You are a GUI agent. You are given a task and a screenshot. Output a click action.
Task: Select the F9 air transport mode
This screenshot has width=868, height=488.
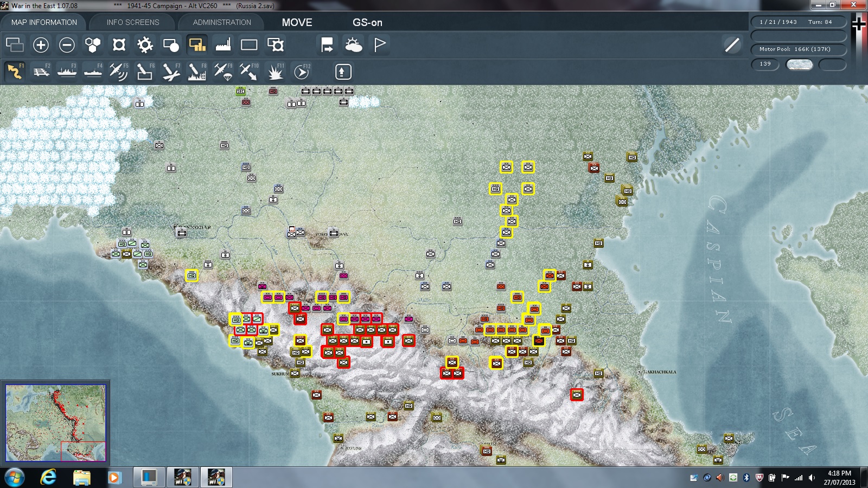coord(223,72)
